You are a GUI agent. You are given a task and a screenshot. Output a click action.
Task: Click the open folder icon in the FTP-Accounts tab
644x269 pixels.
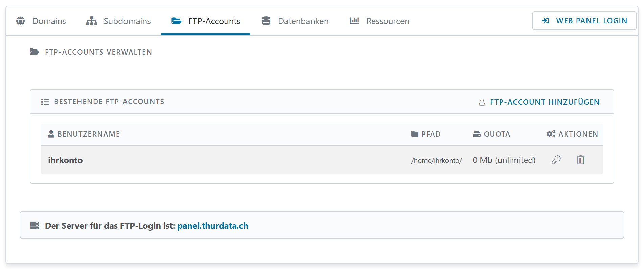tap(177, 21)
